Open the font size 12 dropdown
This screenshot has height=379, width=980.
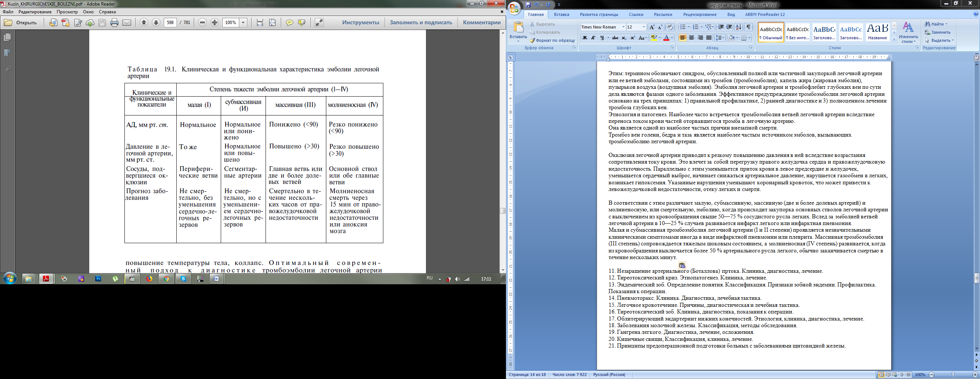pos(644,27)
